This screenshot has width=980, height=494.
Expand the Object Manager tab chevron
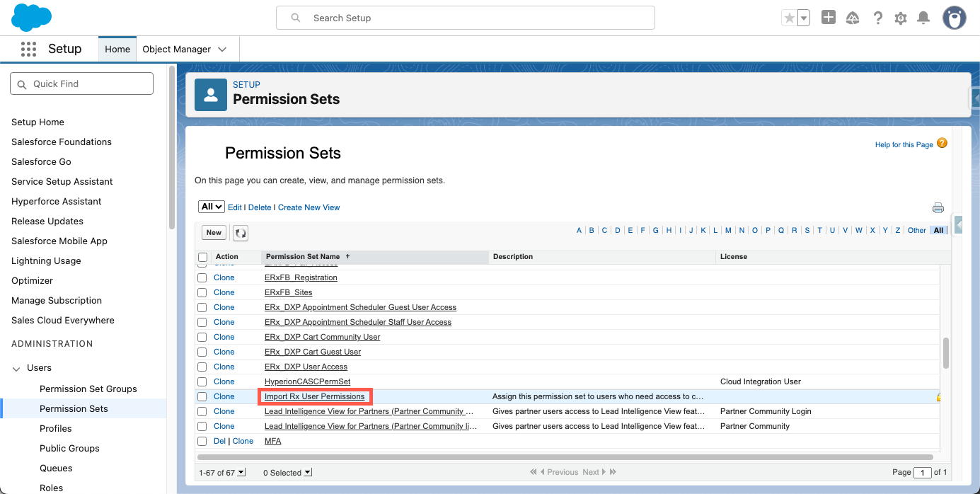tap(222, 50)
